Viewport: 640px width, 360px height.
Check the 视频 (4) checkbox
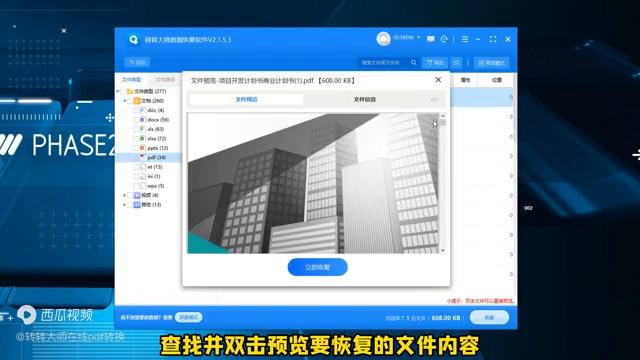coord(130,195)
